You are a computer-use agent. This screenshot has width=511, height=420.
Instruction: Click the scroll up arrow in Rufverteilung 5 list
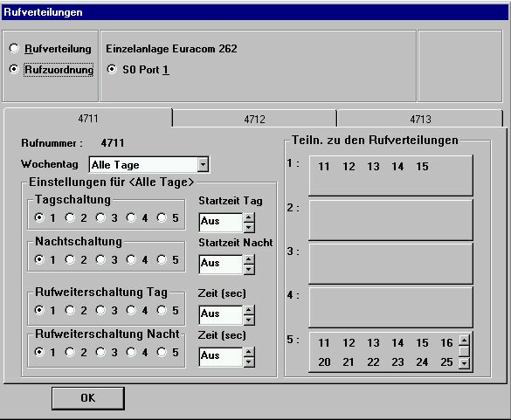click(464, 341)
